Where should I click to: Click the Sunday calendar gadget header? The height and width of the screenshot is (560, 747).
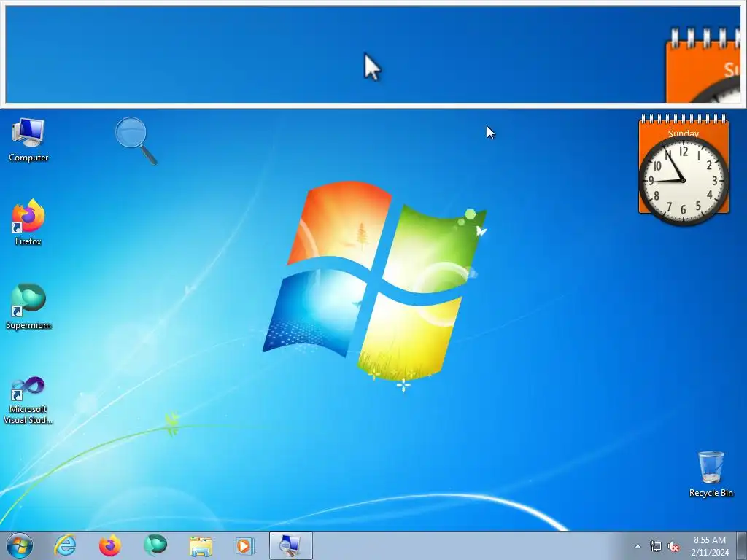tap(684, 133)
